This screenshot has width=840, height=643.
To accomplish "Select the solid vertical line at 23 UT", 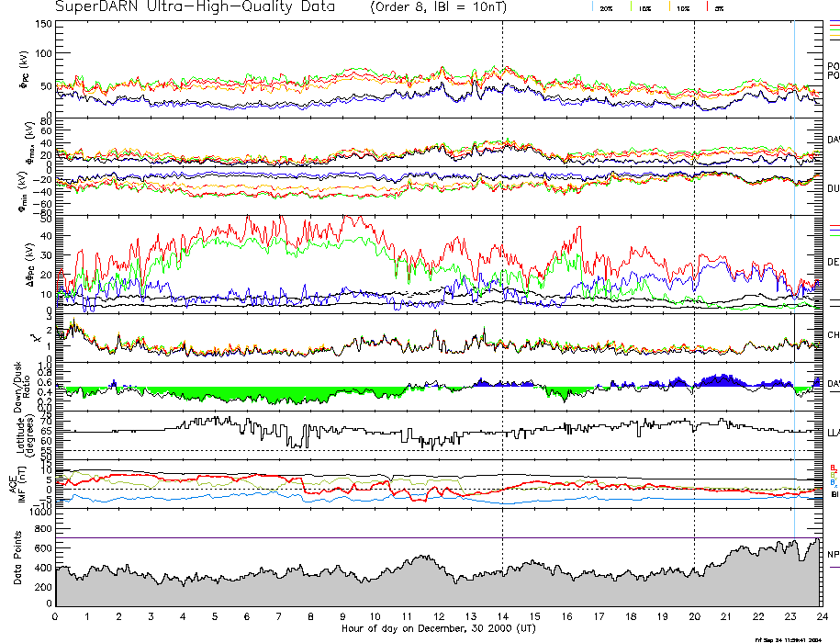I will [794, 276].
